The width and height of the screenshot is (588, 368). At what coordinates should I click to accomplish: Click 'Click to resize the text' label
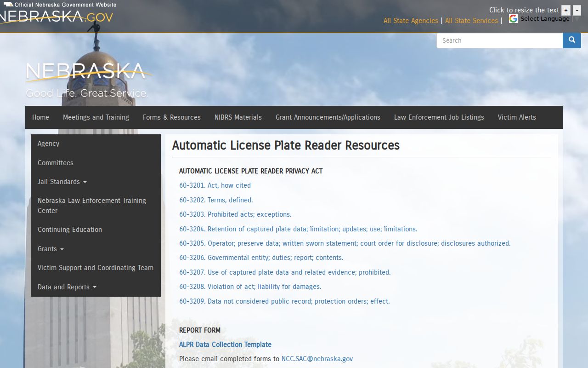(524, 10)
